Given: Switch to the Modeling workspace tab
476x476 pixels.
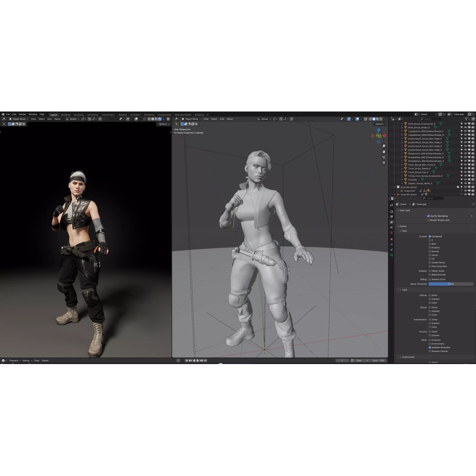Looking at the screenshot, I should 66,115.
